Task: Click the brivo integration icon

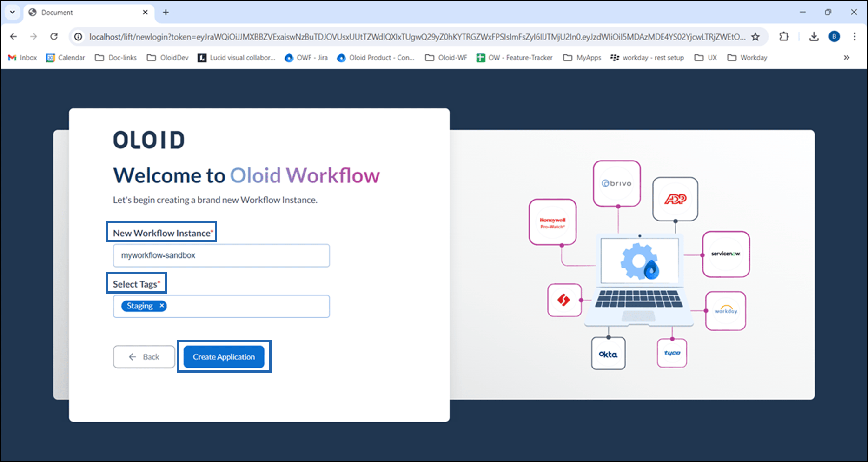Action: pyautogui.click(x=617, y=183)
